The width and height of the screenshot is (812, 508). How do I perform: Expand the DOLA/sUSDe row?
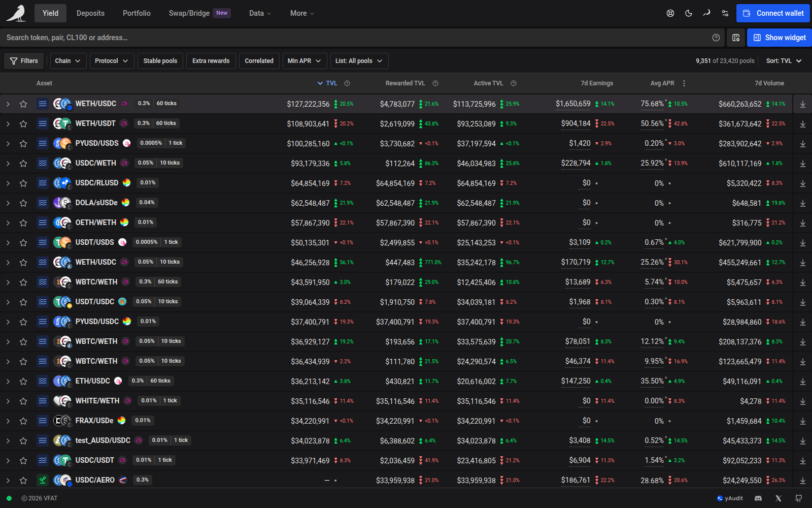click(x=8, y=203)
